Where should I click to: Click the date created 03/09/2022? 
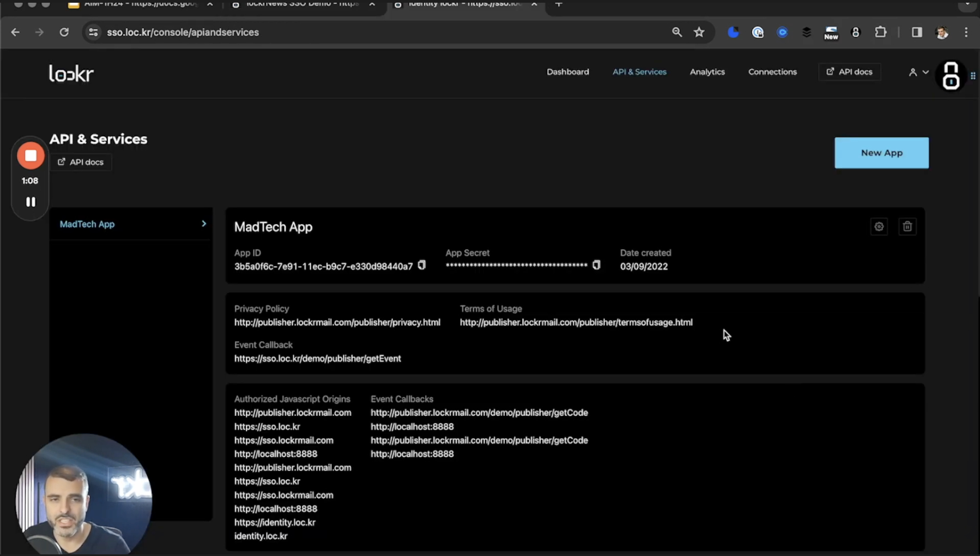tap(644, 267)
